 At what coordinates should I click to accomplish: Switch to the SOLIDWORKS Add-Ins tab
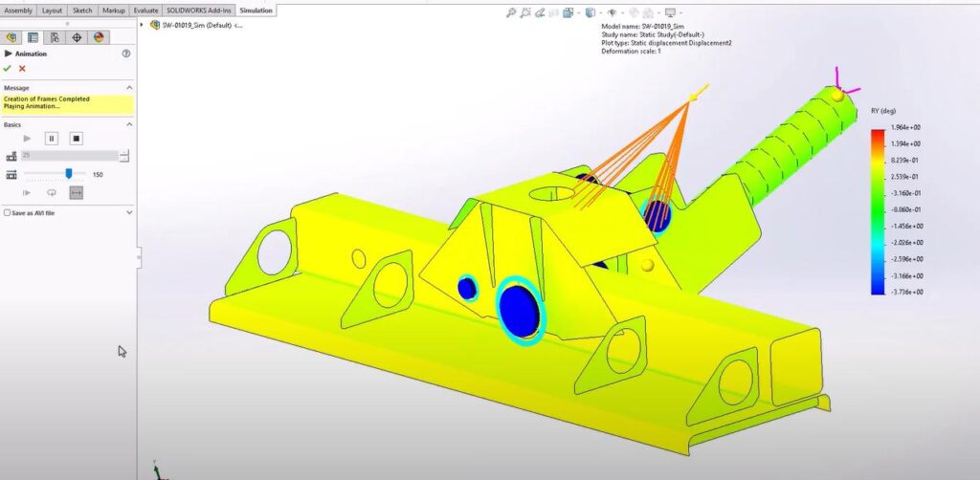click(199, 11)
